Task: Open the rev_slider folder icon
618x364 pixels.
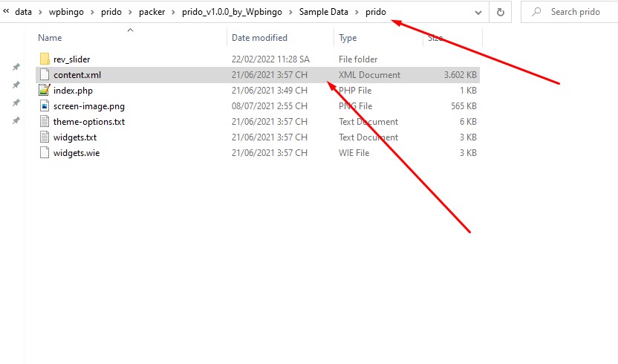Action: [x=45, y=59]
